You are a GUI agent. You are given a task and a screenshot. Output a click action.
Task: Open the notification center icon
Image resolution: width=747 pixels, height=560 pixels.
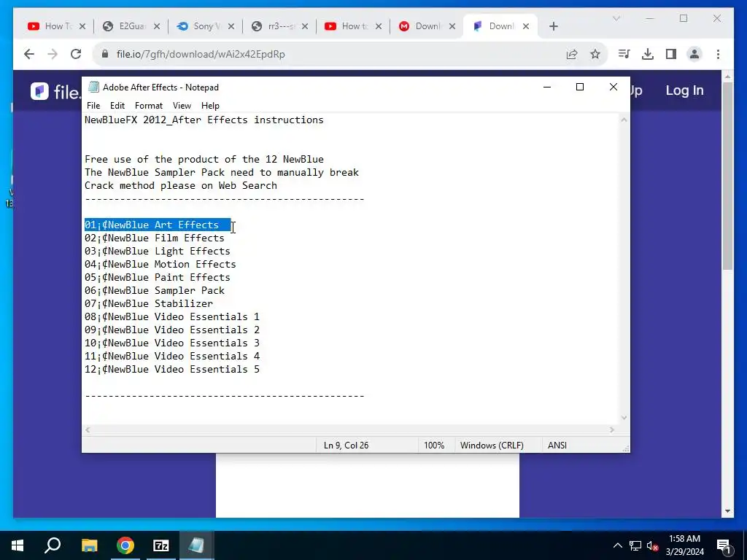coord(724,545)
